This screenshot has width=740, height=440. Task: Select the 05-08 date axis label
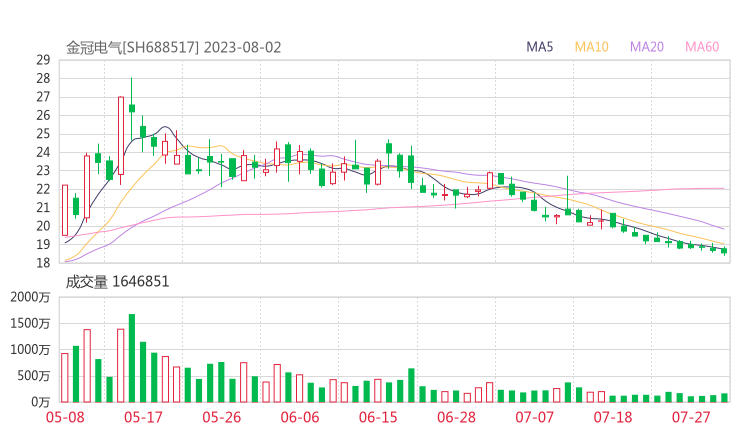[x=65, y=417]
